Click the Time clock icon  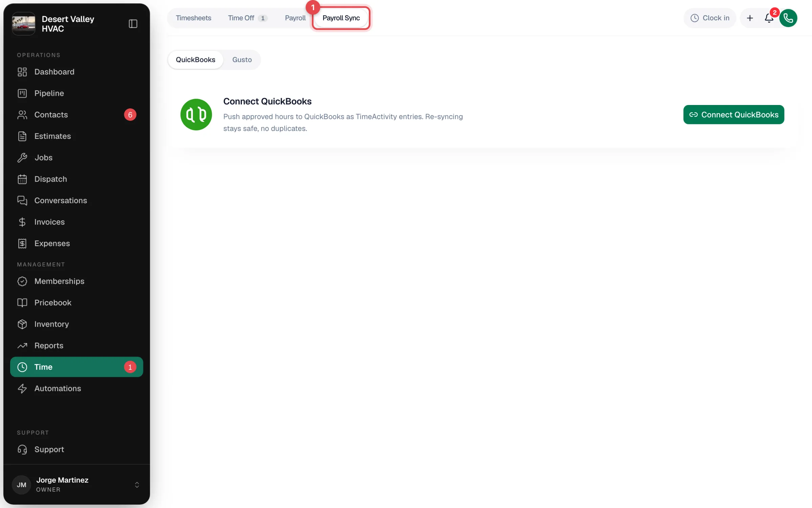(22, 367)
